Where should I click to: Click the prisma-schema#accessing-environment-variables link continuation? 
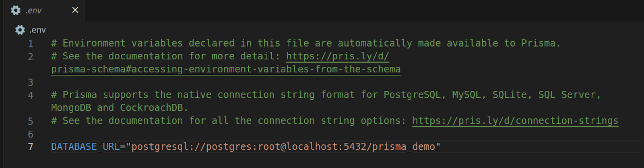225,69
